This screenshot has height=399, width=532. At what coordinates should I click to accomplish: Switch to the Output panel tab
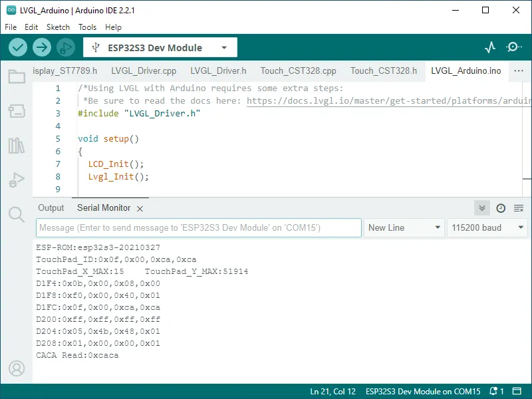click(x=51, y=207)
